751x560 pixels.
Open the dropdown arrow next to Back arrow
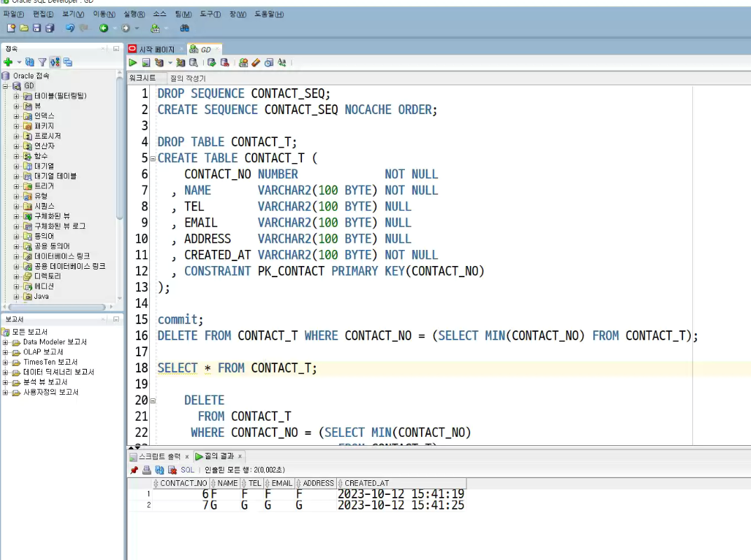coord(114,29)
